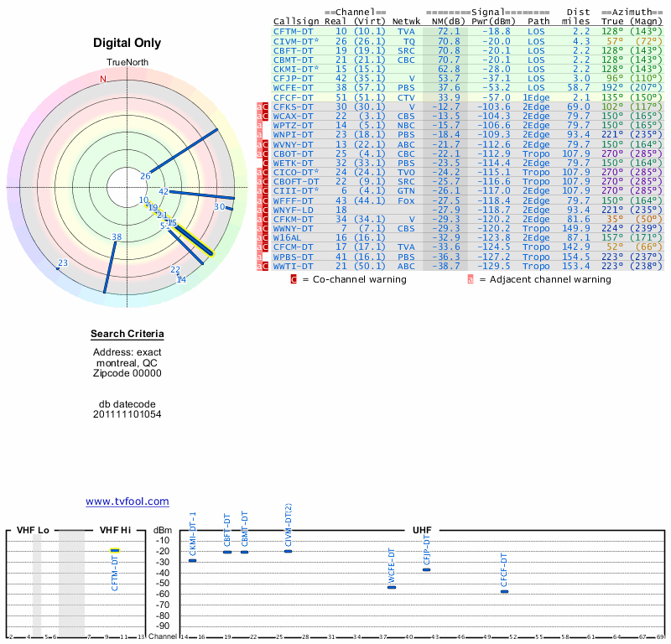Click the CFCF-DT marker in UHF chart
671x644 pixels.
pyautogui.click(x=505, y=591)
